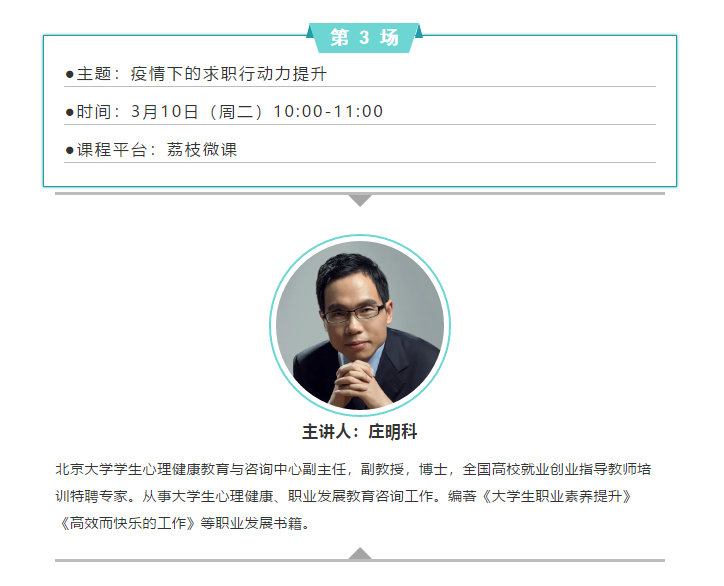
Task: Click the speaker portrait of 庄明科
Action: pos(360,325)
